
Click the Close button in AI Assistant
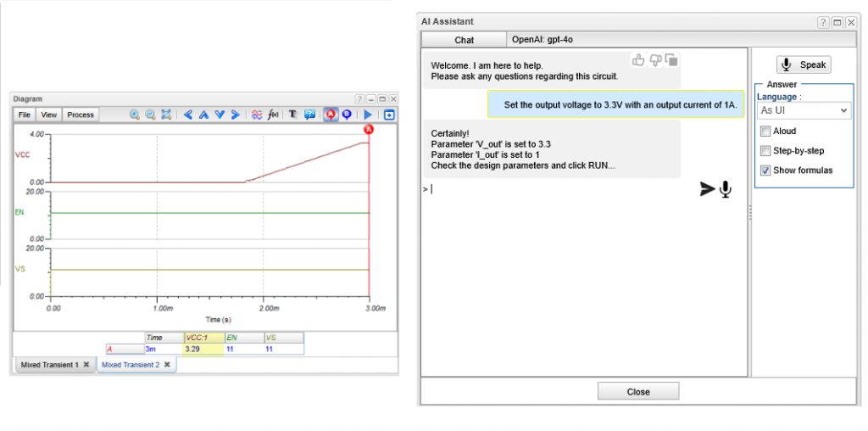pos(638,391)
